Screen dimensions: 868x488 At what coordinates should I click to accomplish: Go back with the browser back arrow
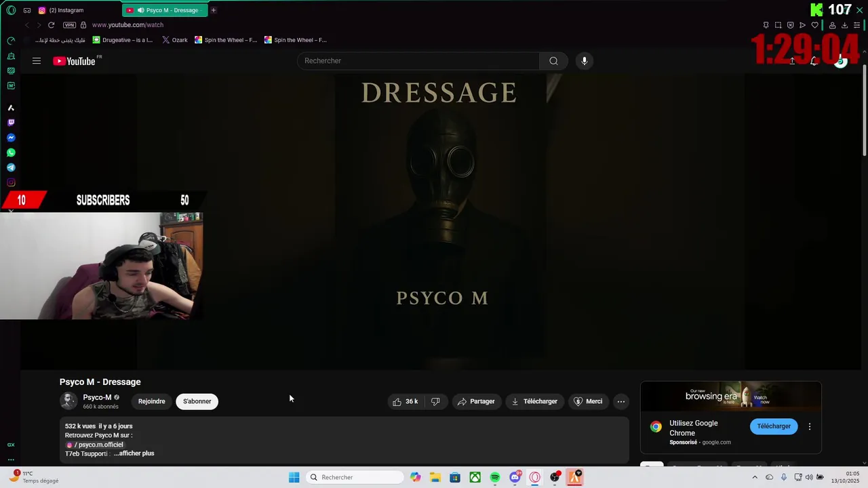pos(27,25)
